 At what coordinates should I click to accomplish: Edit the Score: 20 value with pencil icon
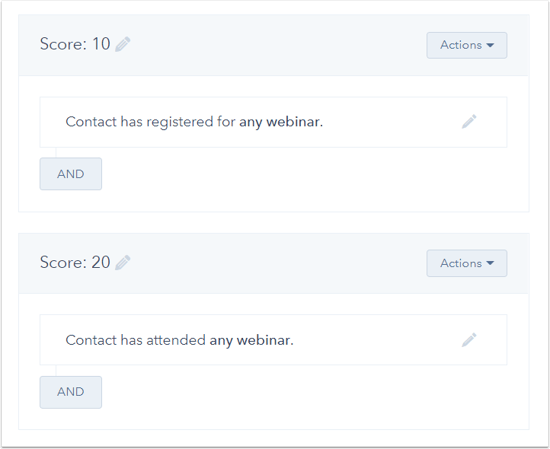(123, 263)
